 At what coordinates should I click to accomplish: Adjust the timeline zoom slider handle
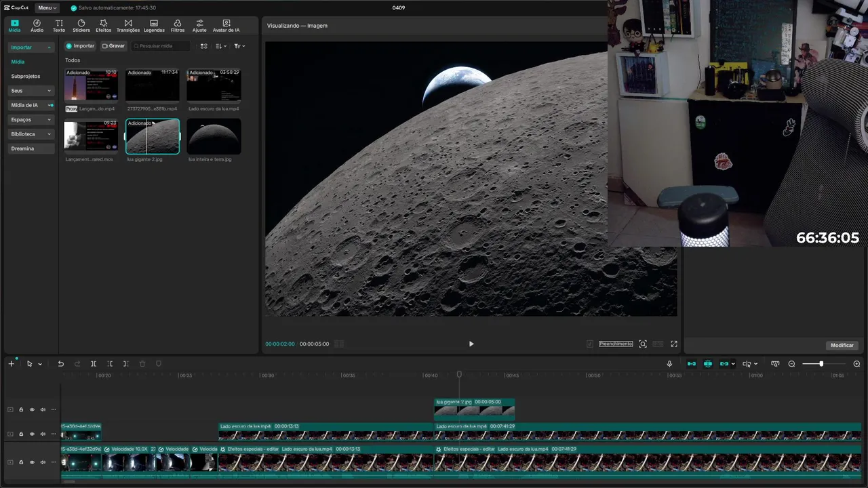click(x=821, y=364)
